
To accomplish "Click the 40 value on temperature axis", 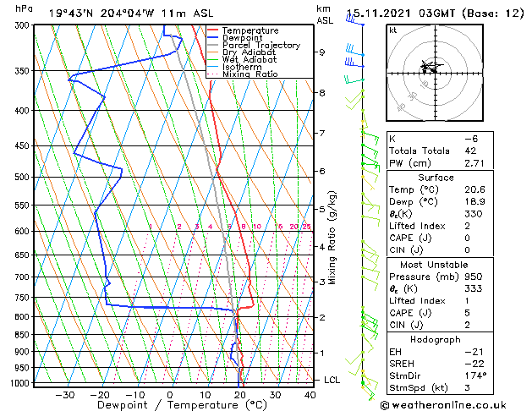I will point(310,396).
